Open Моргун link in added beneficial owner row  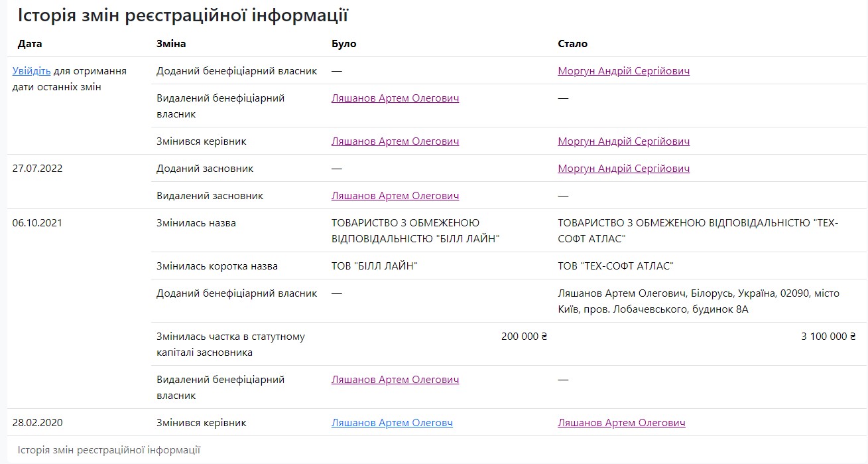point(623,71)
